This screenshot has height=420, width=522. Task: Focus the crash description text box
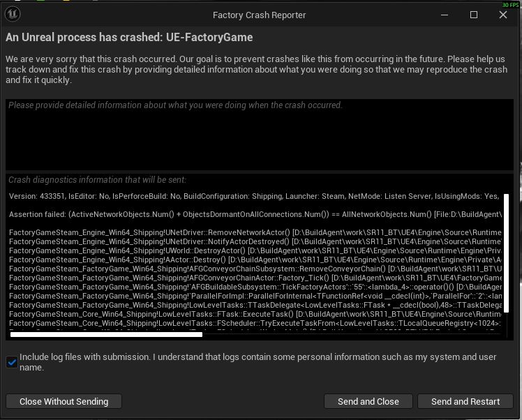260,135
